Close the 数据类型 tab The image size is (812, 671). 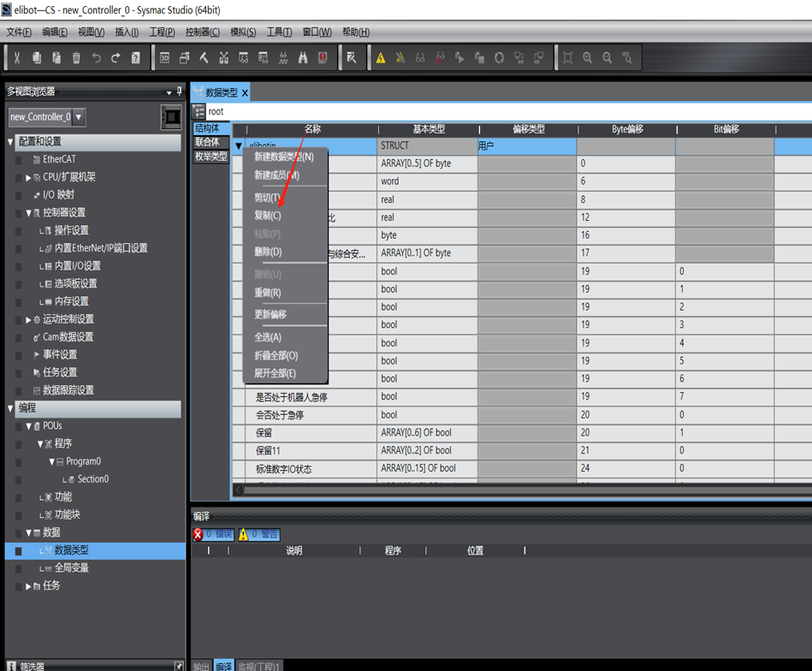245,92
